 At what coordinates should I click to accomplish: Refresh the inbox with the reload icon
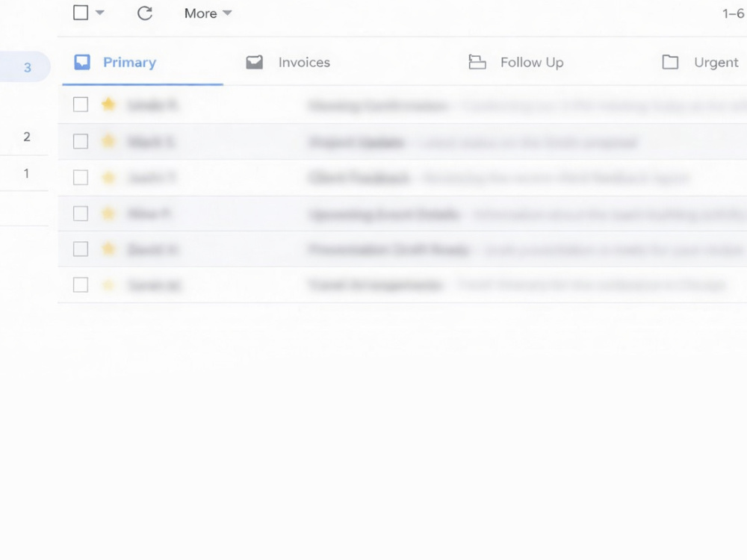(x=145, y=13)
